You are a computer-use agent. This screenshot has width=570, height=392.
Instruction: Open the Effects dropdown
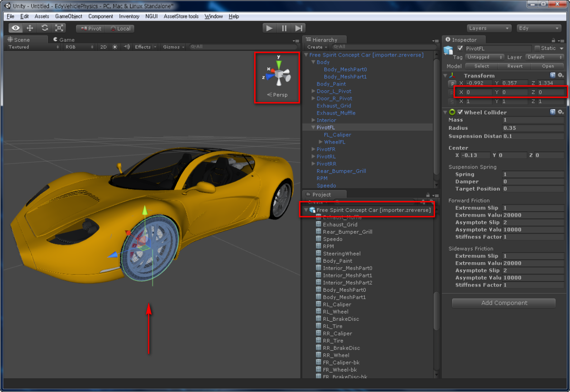click(x=145, y=47)
